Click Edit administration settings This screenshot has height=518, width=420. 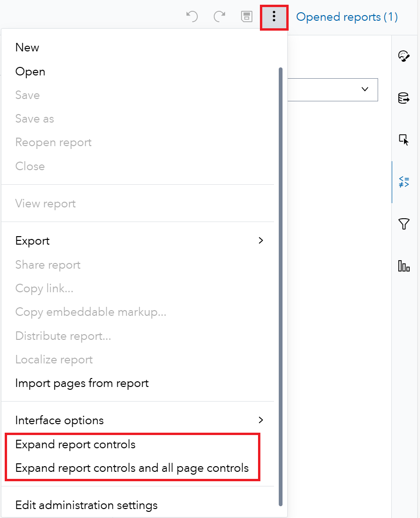(x=86, y=505)
